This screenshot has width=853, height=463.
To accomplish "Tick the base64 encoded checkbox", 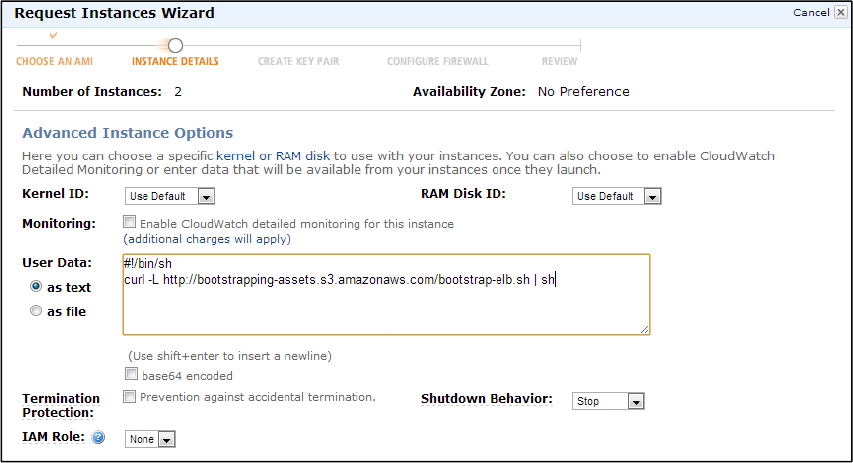I will (x=133, y=375).
